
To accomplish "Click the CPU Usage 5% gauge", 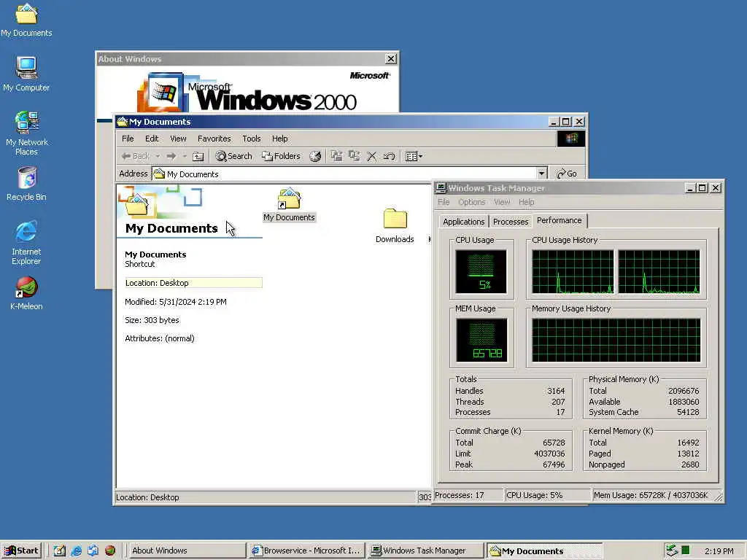I will pos(481,271).
